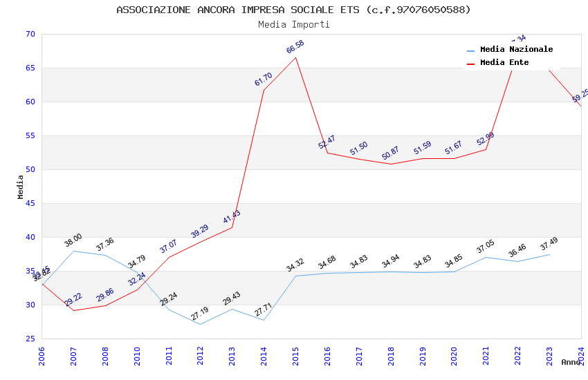Click the 2015 x-axis year label
Image resolution: width=588 pixels, height=380 pixels.
coord(295,356)
